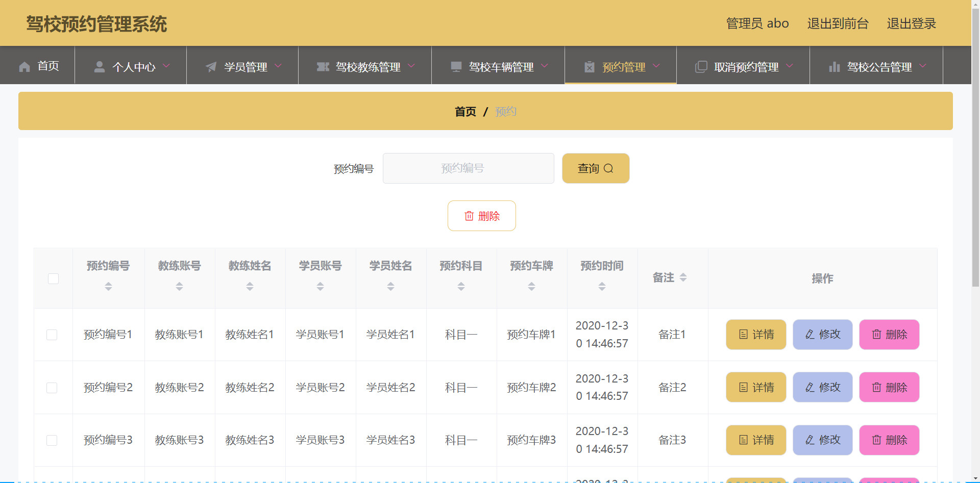Click the home icon in navigation bar

point(24,67)
